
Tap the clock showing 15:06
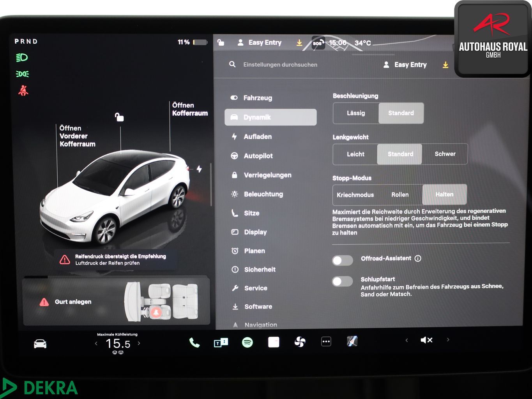tap(338, 43)
